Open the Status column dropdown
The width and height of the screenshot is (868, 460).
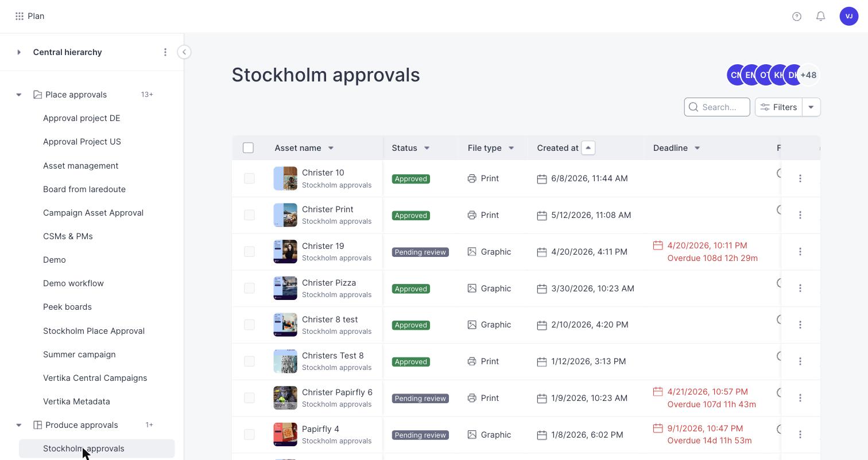coord(427,148)
